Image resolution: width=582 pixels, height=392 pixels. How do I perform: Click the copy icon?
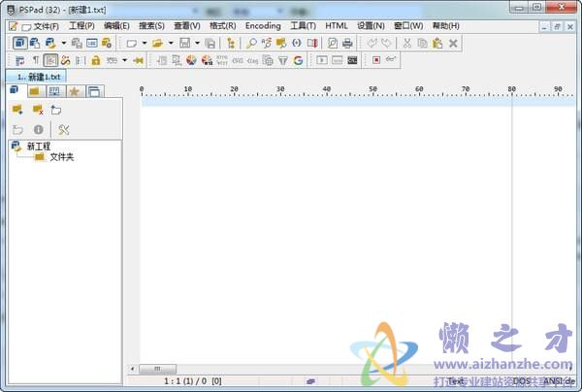pyautogui.click(x=422, y=43)
